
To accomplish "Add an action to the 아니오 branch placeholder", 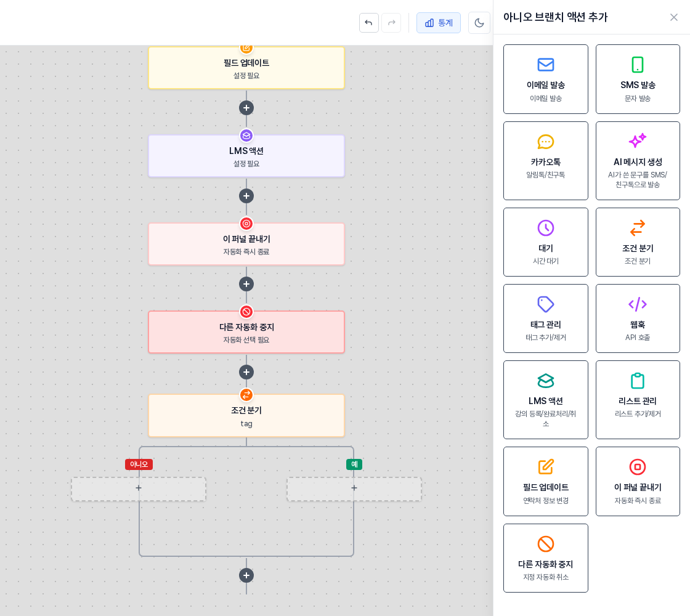I will pos(139,488).
